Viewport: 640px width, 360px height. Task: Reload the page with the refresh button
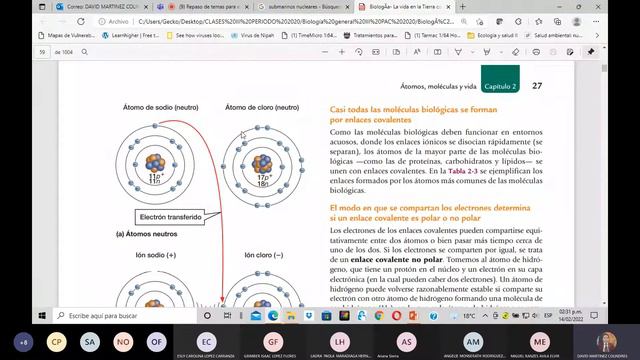pyautogui.click(x=81, y=21)
